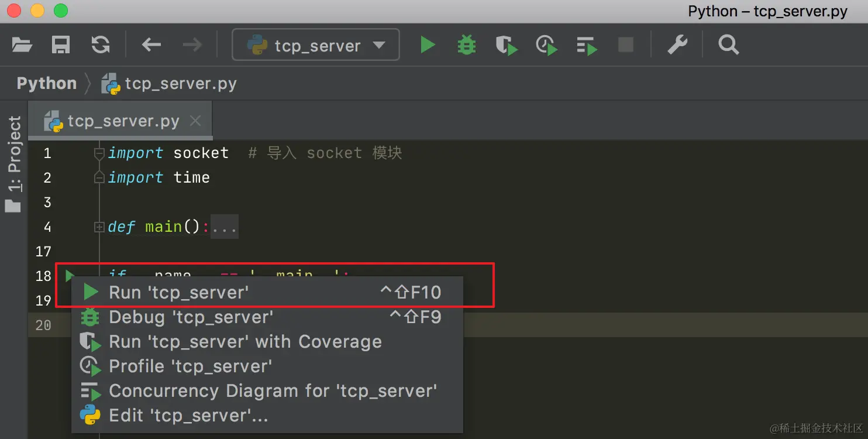
Task: Select Profile 'tcp_server' menu entry
Action: pyautogui.click(x=267, y=366)
